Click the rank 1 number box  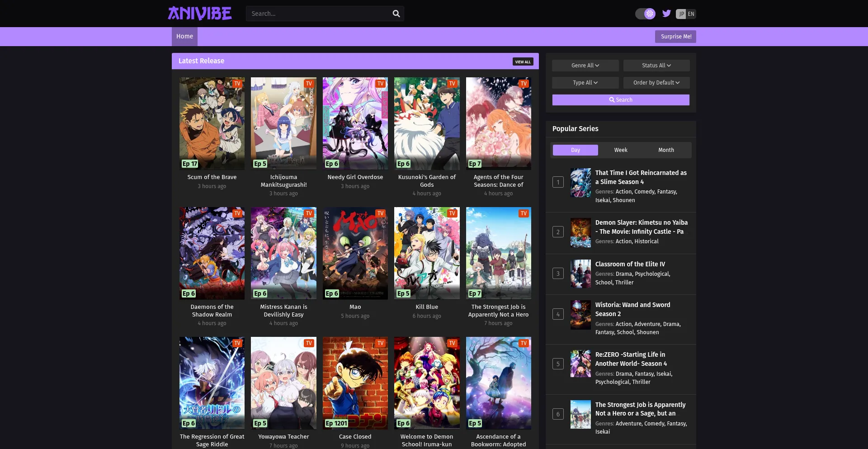tap(558, 182)
